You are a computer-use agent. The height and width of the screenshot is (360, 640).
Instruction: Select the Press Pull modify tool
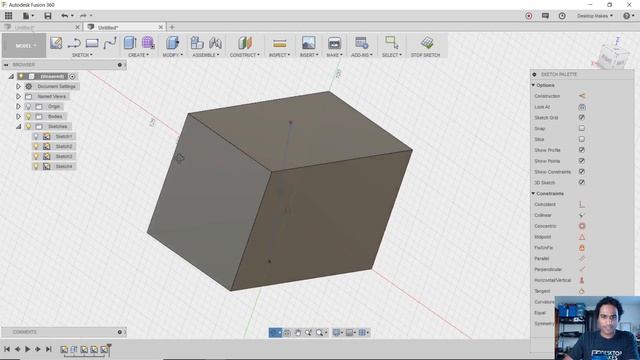click(172, 43)
